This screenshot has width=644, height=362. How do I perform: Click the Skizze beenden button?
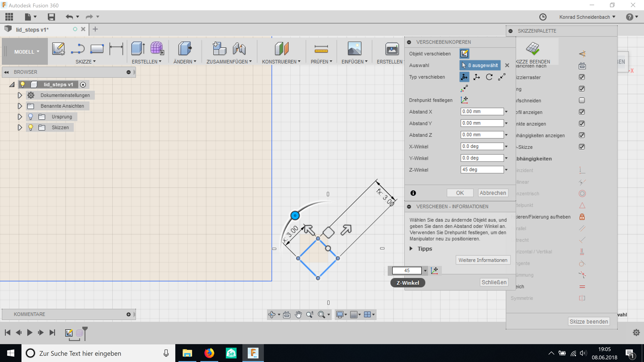tap(589, 322)
